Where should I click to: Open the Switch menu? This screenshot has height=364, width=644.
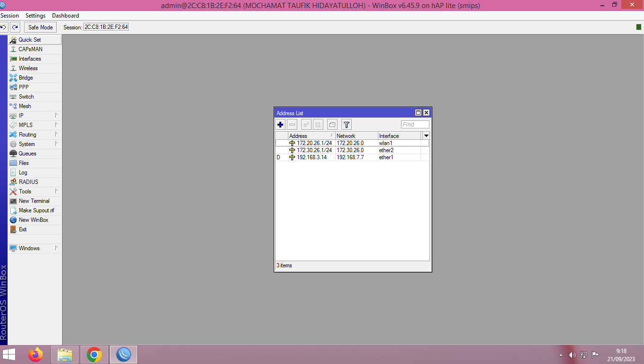(35, 97)
